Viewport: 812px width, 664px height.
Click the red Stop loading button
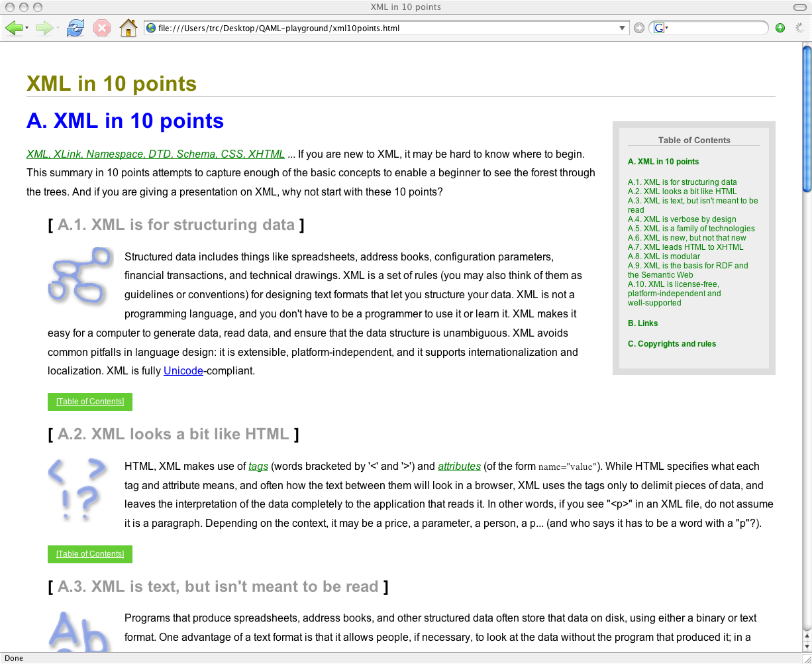pos(102,28)
